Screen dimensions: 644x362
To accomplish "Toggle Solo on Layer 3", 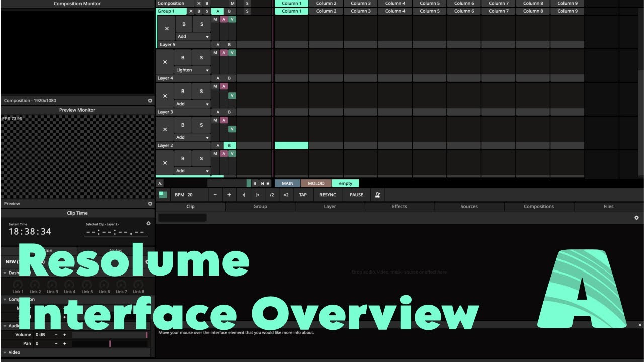I will [201, 91].
